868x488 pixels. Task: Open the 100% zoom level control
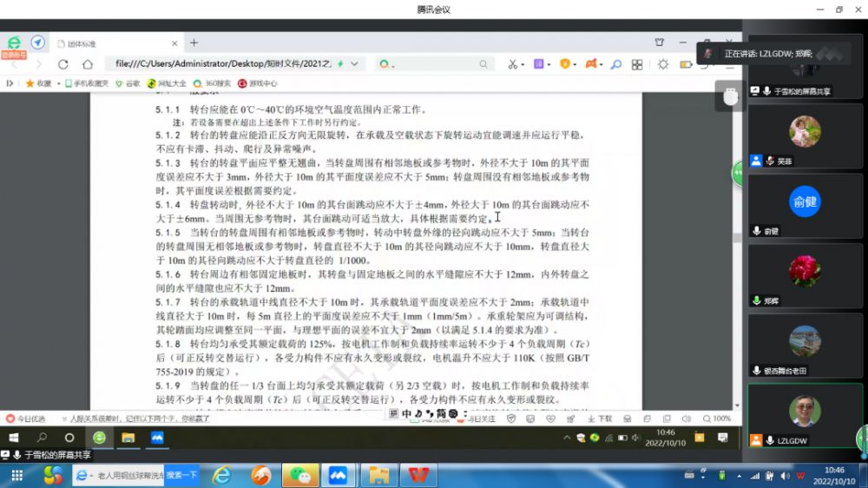tap(717, 419)
